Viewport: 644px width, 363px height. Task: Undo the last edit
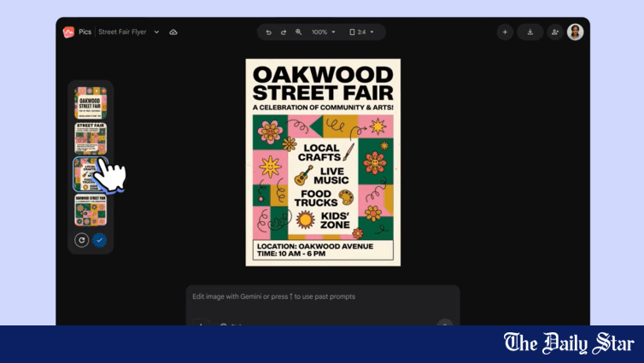point(268,32)
